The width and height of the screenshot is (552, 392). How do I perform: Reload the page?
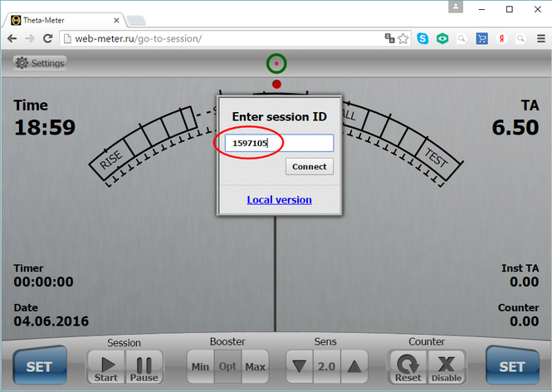coord(48,38)
